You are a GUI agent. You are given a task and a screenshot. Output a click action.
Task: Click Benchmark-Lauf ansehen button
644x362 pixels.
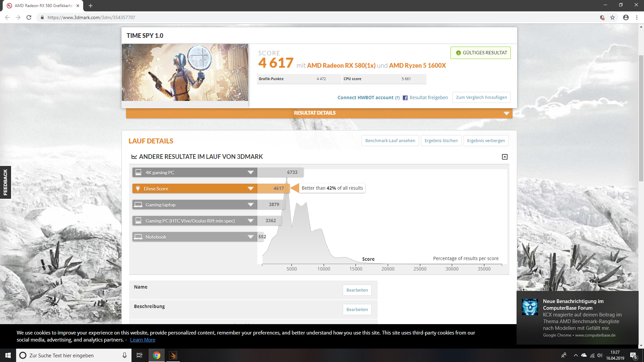tap(390, 141)
